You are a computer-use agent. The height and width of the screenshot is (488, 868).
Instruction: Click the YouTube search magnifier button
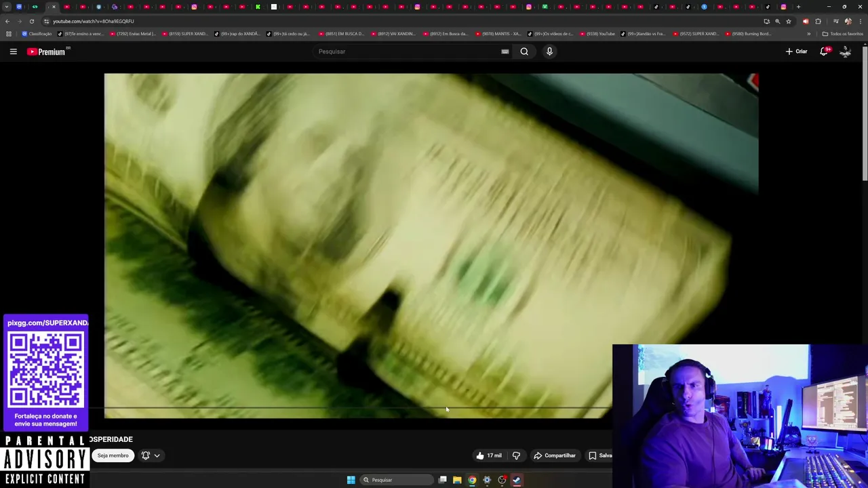point(524,52)
